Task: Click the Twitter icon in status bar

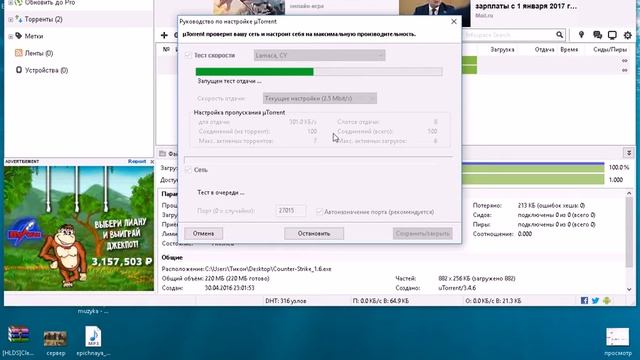Action: click(596, 301)
